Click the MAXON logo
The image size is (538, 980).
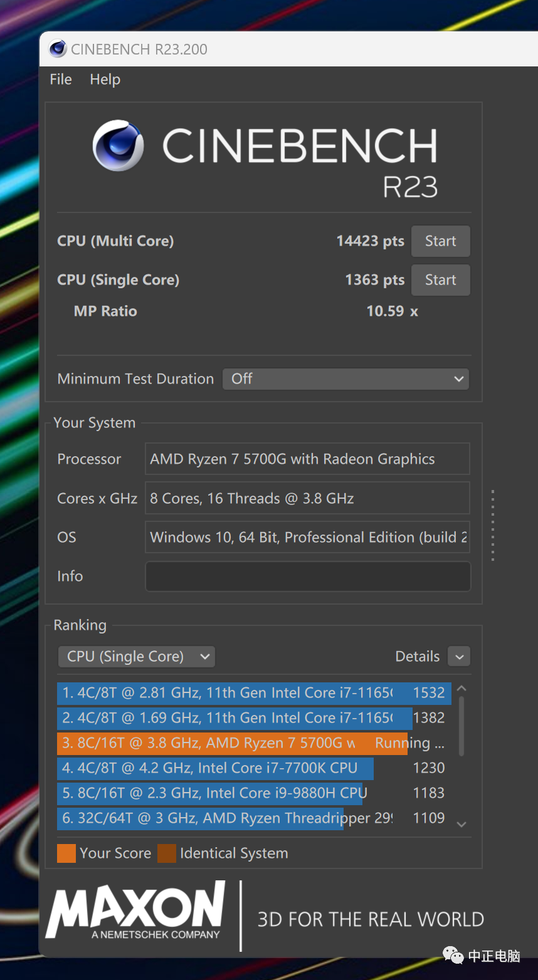click(136, 910)
